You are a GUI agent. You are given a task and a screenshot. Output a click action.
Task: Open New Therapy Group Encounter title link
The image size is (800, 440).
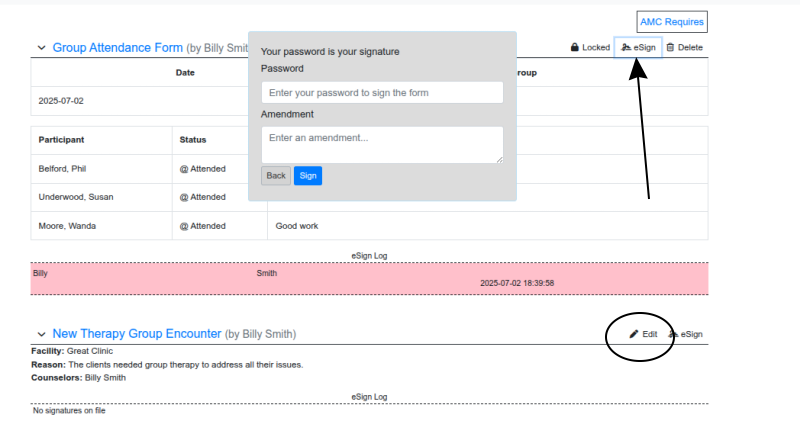coord(137,334)
